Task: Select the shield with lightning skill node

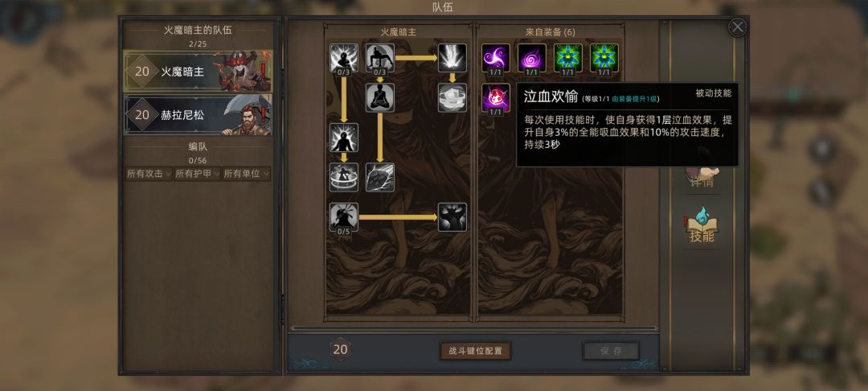Action: pyautogui.click(x=379, y=177)
